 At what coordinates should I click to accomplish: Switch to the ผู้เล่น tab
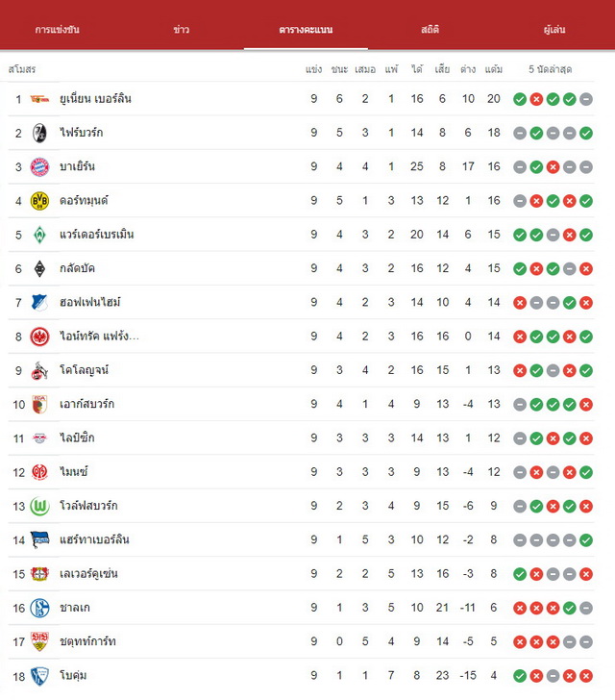(x=554, y=30)
